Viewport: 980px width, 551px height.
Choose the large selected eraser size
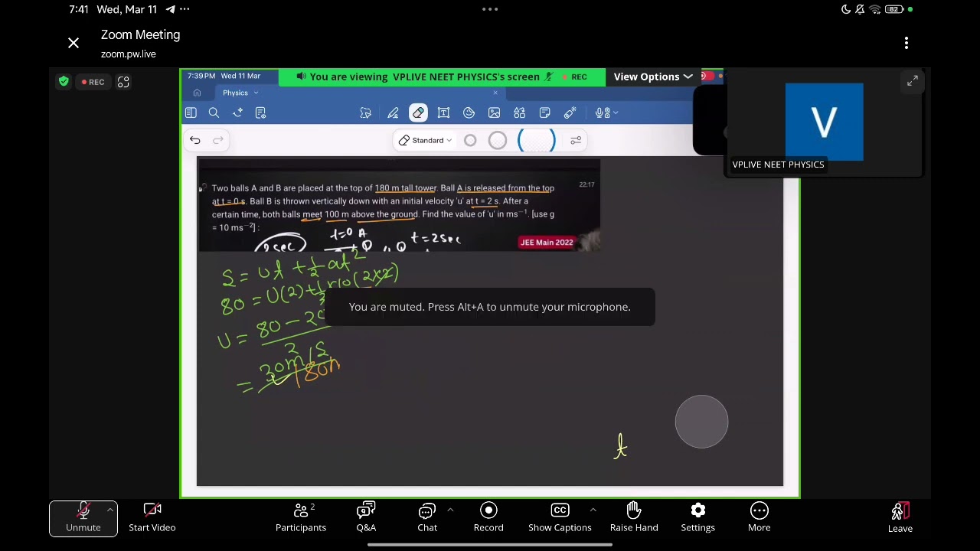pos(536,141)
